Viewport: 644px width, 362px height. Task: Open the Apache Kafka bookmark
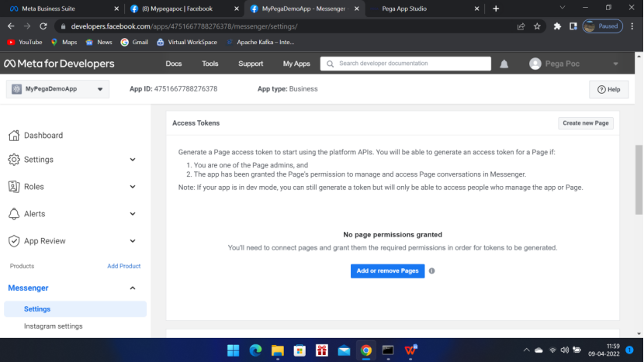tap(260, 43)
